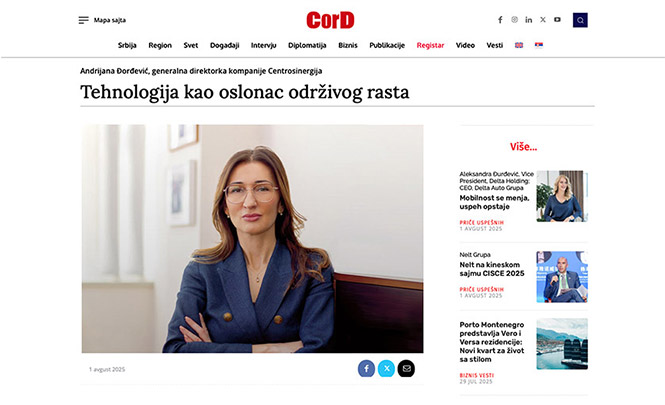Viewport: 665px width, 405px height.
Task: Switch site language to English flag
Action: tap(519, 45)
